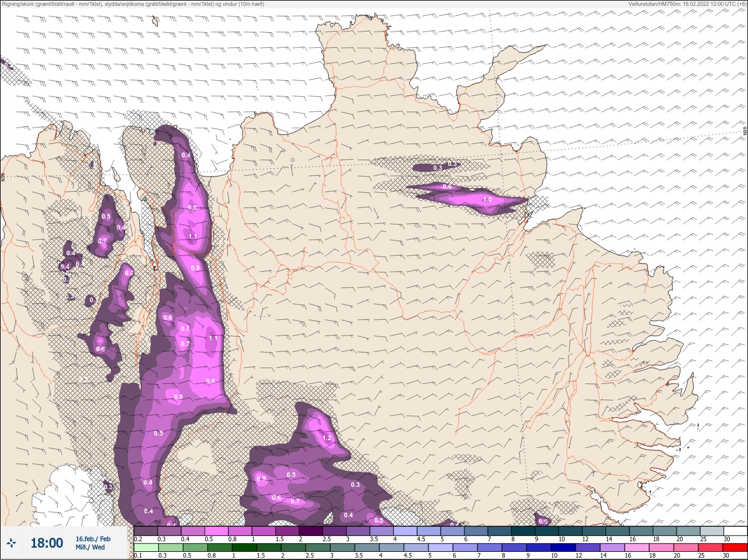Click the 18:00 forecast time label

(x=47, y=543)
